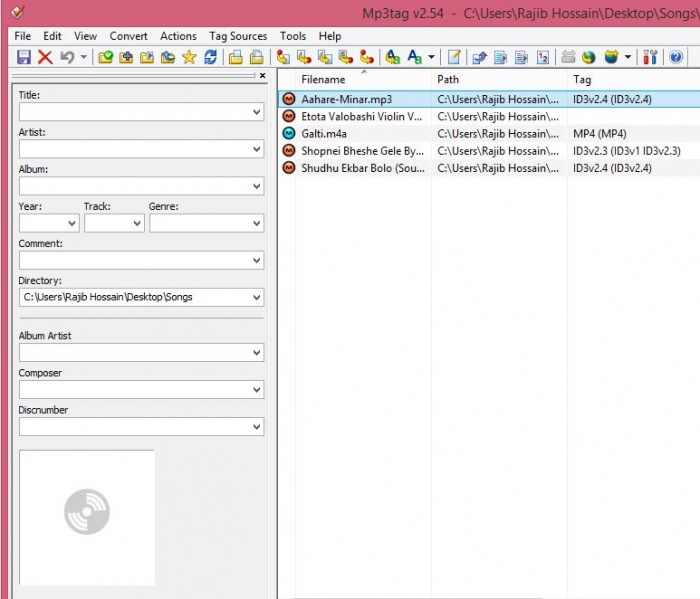Expand the Album field dropdown

(x=257, y=186)
